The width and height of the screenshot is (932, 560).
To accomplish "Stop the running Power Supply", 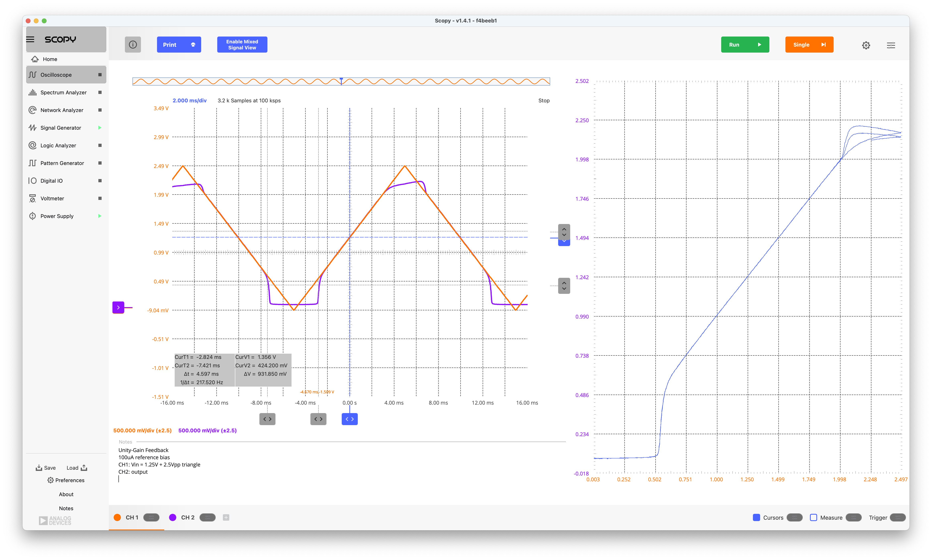I will point(100,216).
